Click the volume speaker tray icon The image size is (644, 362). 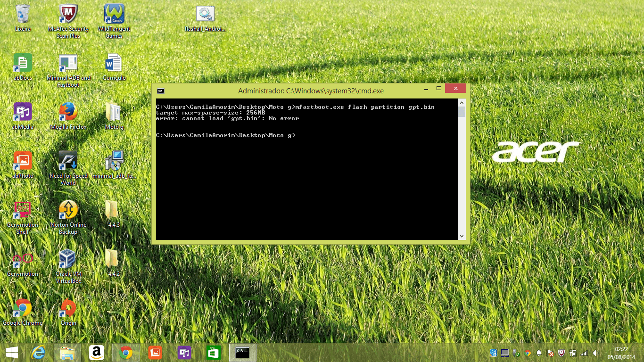(x=595, y=353)
